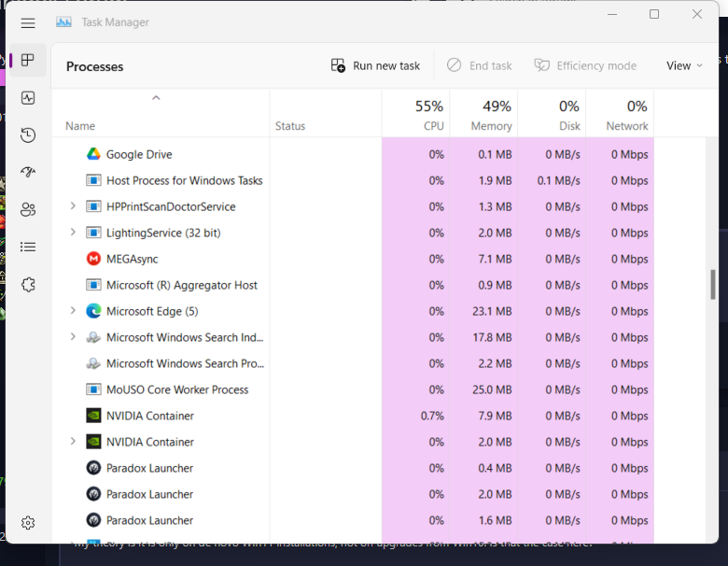Sort by the Network column header
The height and width of the screenshot is (566, 728).
[620, 113]
